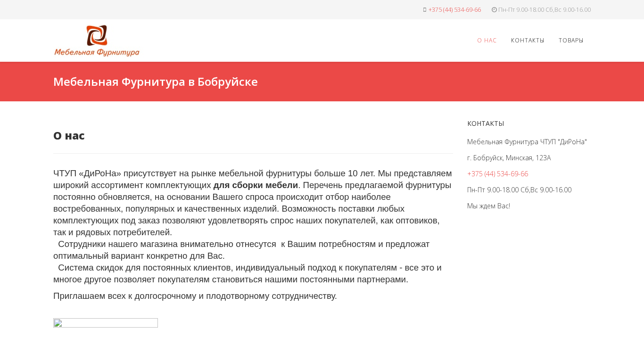Click the clock icon beside working hours
The image size is (644, 362).
494,10
